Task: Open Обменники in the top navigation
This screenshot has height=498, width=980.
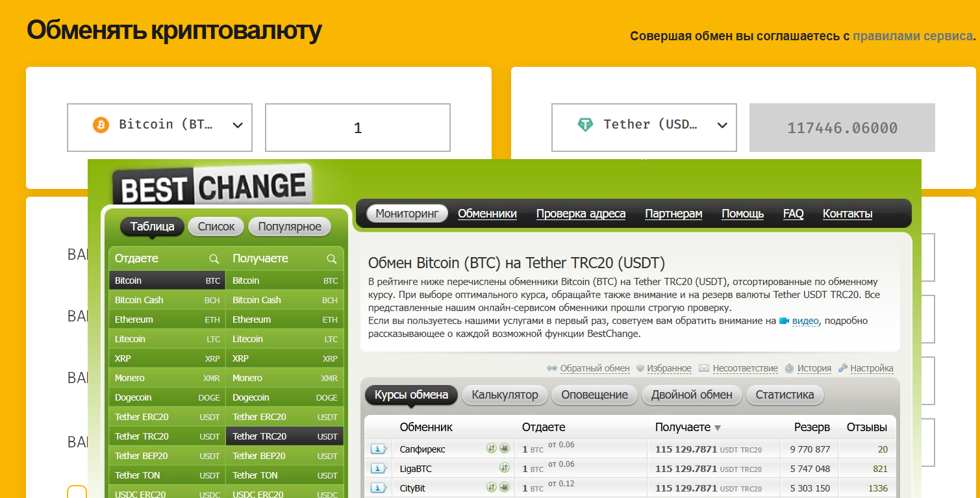Action: coord(487,214)
